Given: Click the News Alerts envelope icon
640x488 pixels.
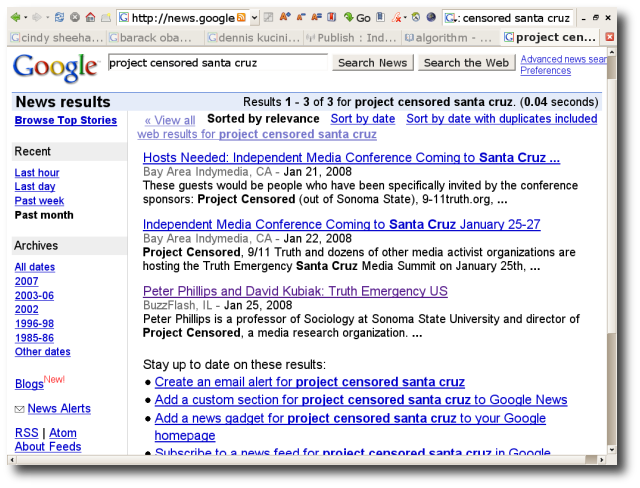Looking at the screenshot, I should tap(19, 409).
